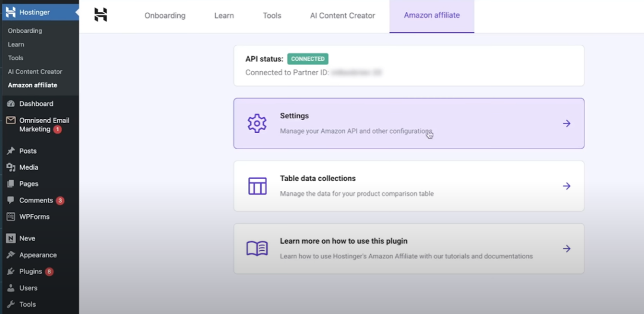
Task: Open the Media library in sidebar
Action: [29, 168]
